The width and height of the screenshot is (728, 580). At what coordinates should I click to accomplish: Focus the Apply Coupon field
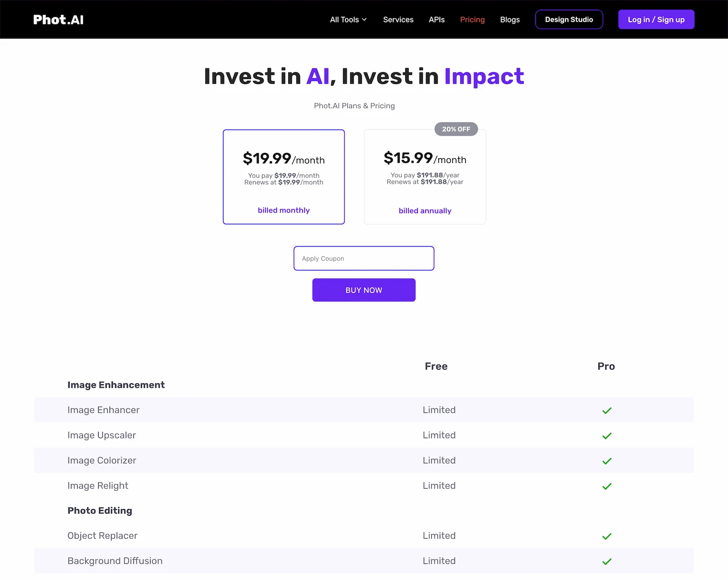(x=364, y=259)
